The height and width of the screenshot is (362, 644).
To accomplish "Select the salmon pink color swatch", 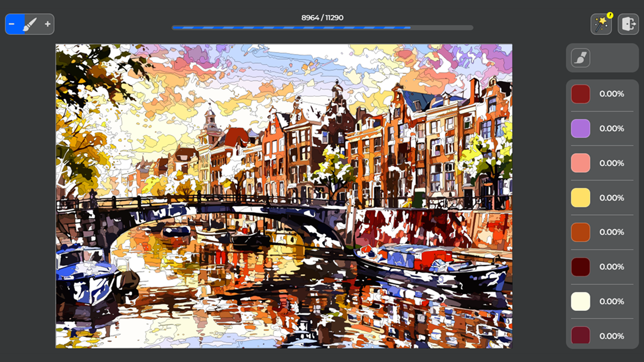I will [580, 163].
